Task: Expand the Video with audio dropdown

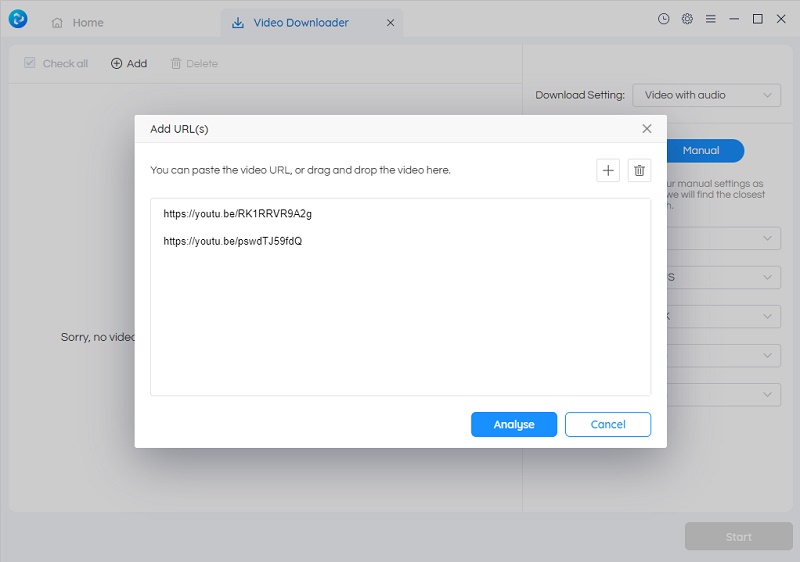Action: click(706, 95)
